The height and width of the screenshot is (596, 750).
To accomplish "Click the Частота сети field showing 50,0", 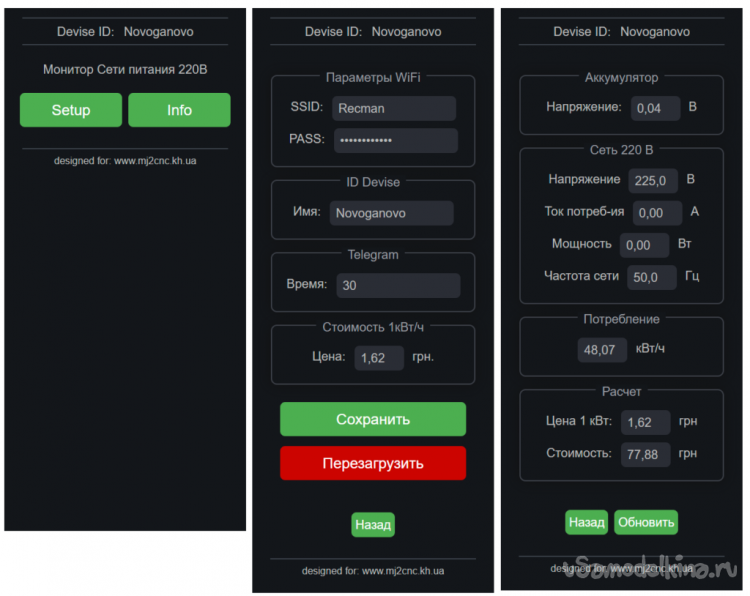I will pos(651,277).
